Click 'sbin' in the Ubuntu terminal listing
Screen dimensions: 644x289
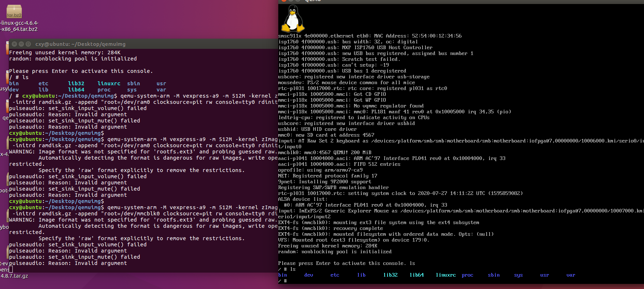click(x=134, y=83)
